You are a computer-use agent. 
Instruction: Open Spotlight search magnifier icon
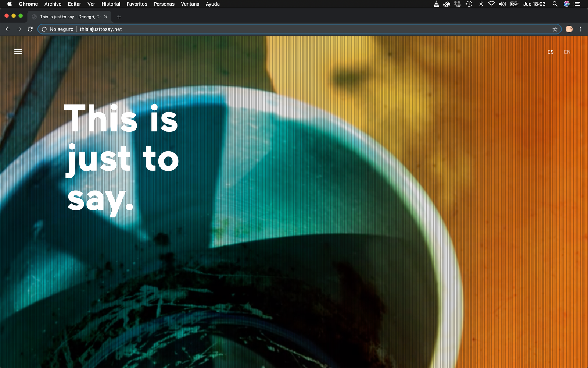555,4
